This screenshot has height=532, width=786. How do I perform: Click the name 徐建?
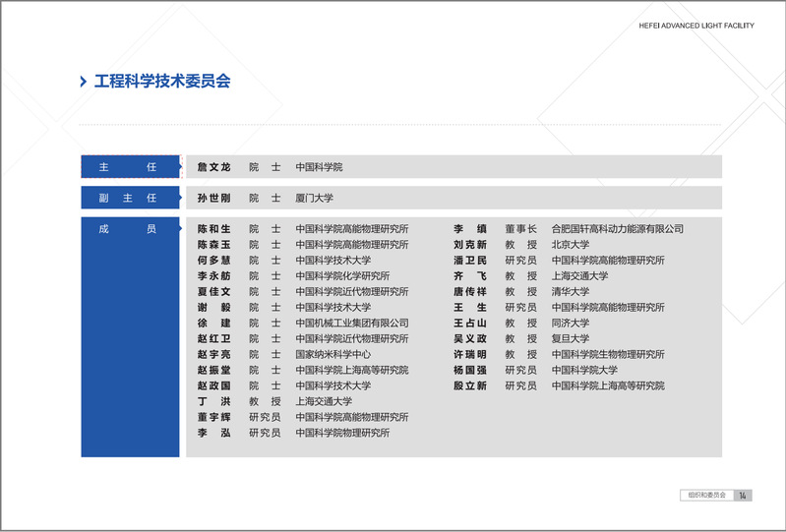tap(214, 324)
